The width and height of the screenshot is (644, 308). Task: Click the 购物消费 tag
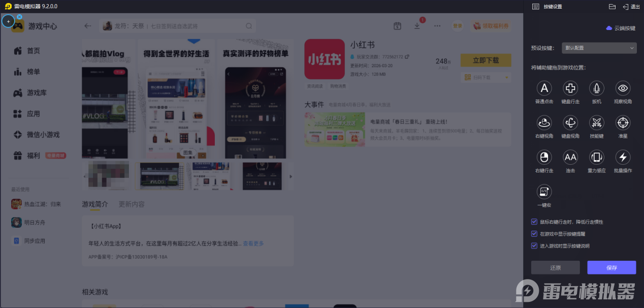338,86
